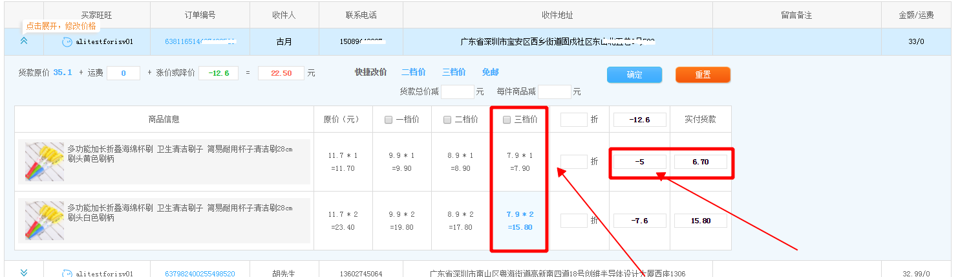Click recipient name 胡先生
The width and height of the screenshot is (980, 277).
[284, 274]
